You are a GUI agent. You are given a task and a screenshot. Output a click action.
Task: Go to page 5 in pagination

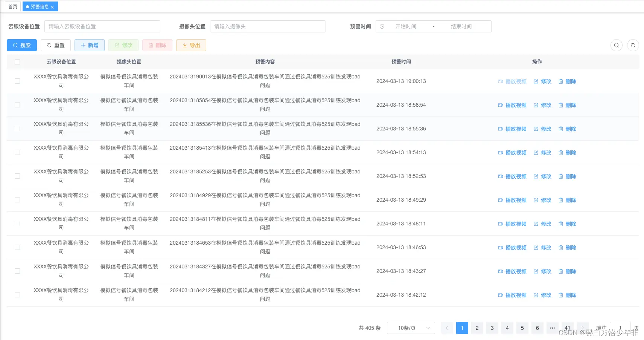coord(522,328)
